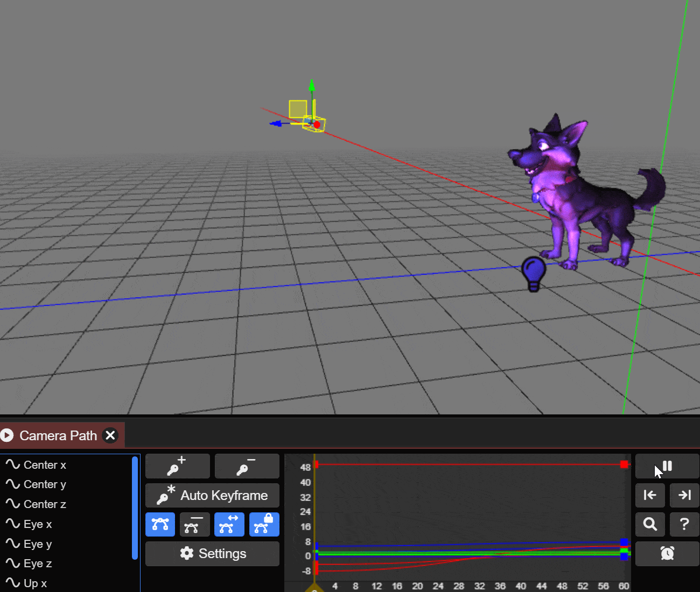The width and height of the screenshot is (700, 592).
Task: Toggle smooth bezier tangent mode
Action: point(160,524)
